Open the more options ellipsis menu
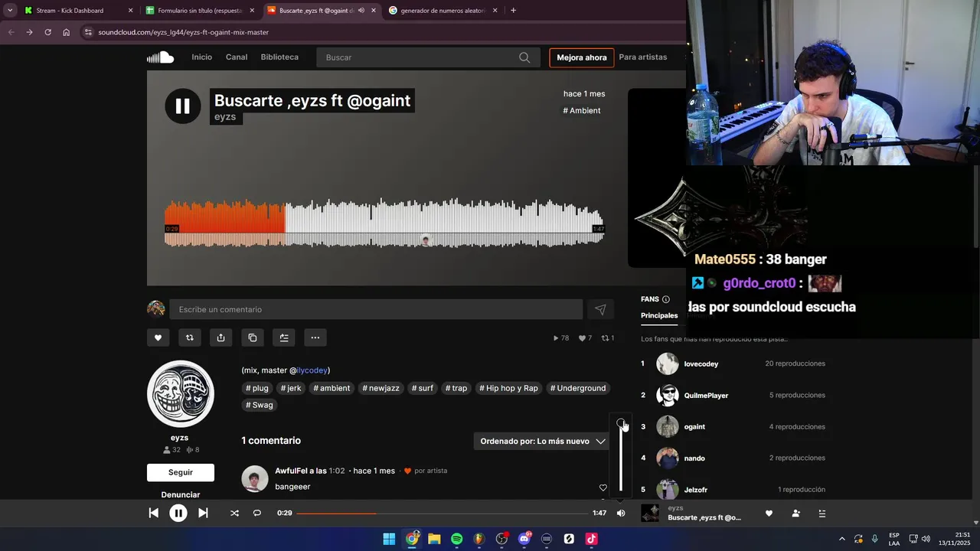The height and width of the screenshot is (551, 980). [x=315, y=337]
